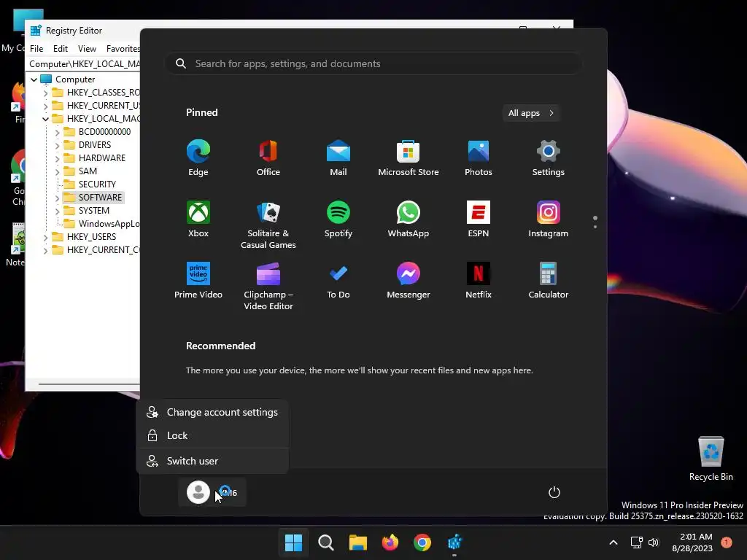This screenshot has width=747, height=560.
Task: Launch Spotify from the Start menu
Action: pyautogui.click(x=338, y=219)
